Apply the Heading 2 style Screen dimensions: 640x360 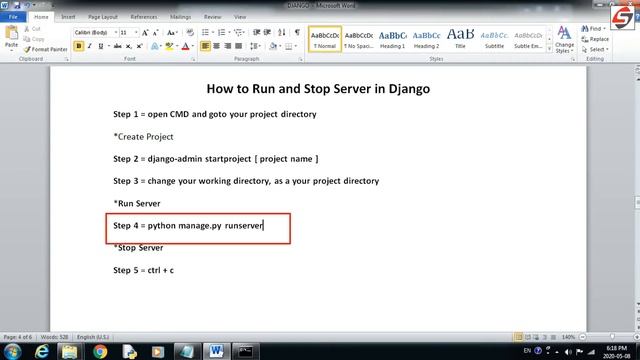coord(426,39)
